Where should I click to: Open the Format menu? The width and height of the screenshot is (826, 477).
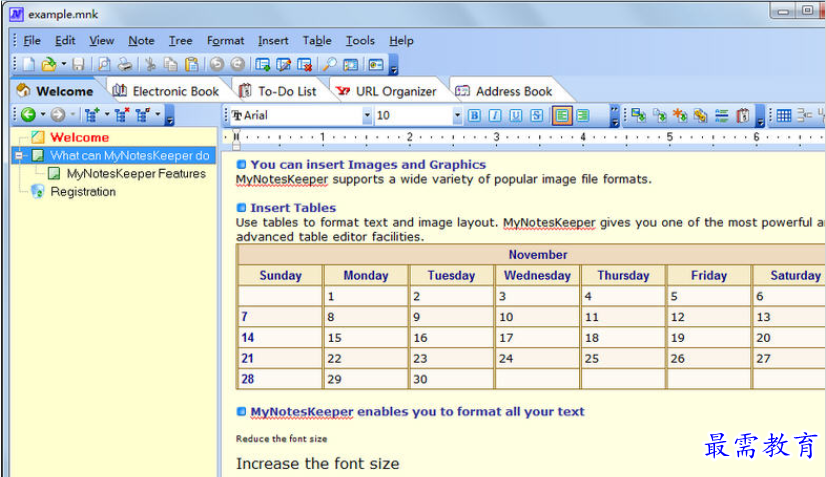[x=225, y=41]
